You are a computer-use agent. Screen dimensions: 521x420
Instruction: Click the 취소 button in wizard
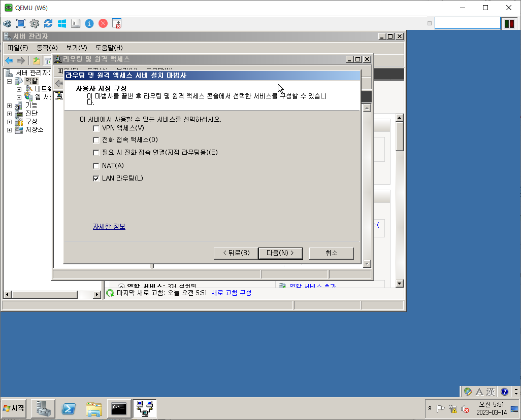pos(331,253)
